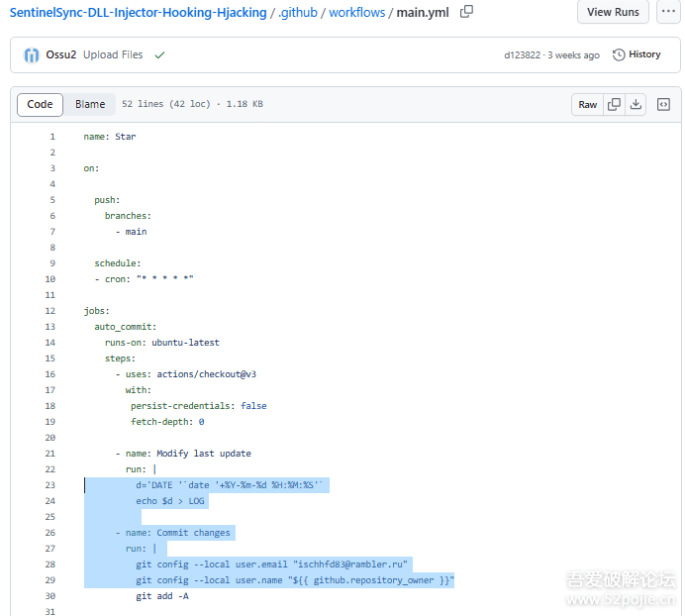The width and height of the screenshot is (685, 616).
Task: Click 'uses: actions/checkout@v3' line
Action: pyautogui.click(x=186, y=374)
